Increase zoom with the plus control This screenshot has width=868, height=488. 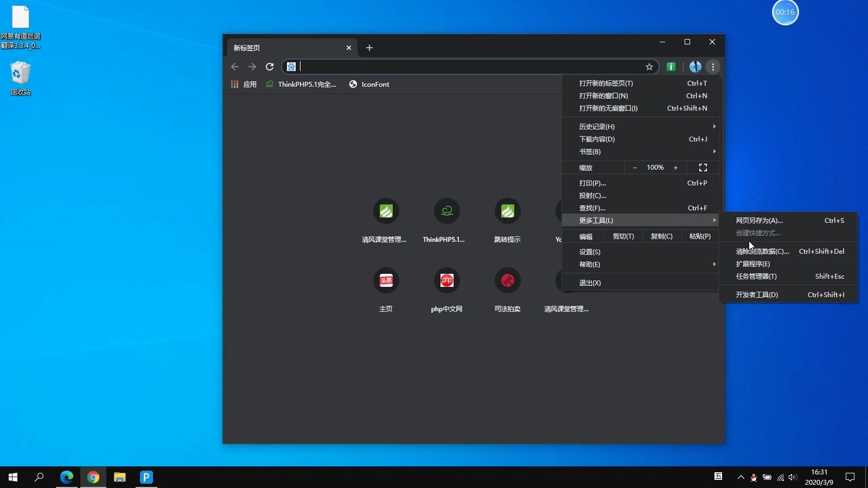click(x=676, y=168)
